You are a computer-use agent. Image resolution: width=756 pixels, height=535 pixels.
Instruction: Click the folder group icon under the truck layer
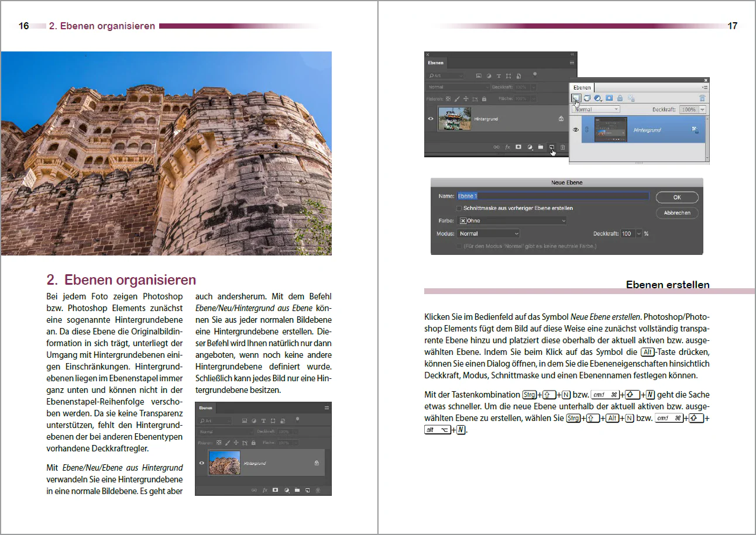[541, 147]
